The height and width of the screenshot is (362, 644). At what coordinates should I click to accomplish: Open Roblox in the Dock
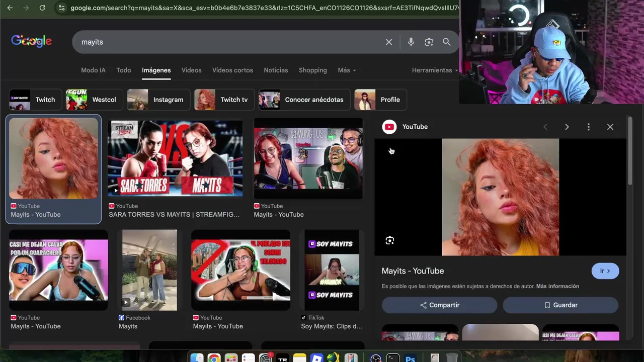[x=316, y=358]
